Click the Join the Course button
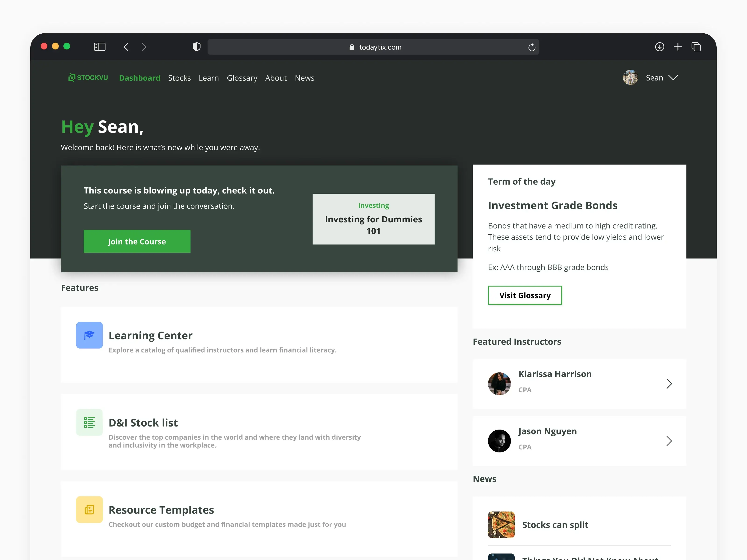 pyautogui.click(x=137, y=241)
